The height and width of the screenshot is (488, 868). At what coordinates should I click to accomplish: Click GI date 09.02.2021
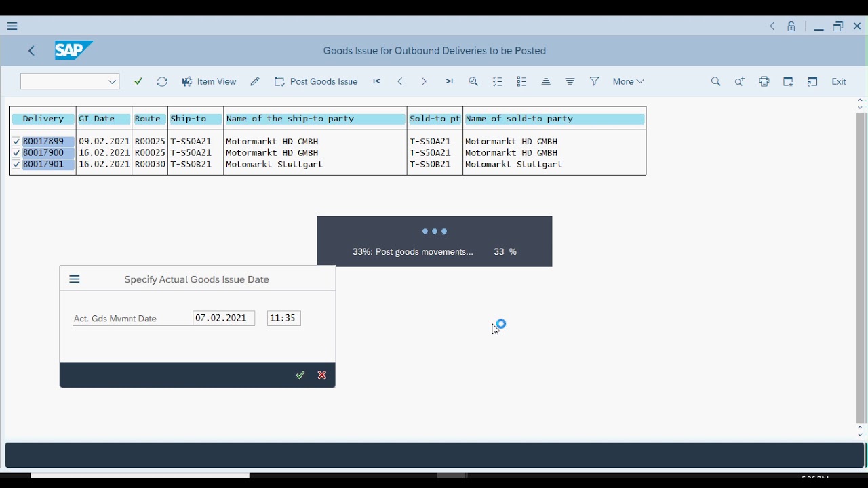pyautogui.click(x=104, y=142)
